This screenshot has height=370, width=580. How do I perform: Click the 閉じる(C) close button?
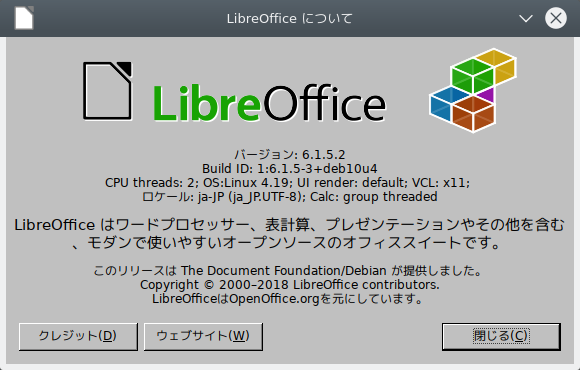pyautogui.click(x=501, y=336)
